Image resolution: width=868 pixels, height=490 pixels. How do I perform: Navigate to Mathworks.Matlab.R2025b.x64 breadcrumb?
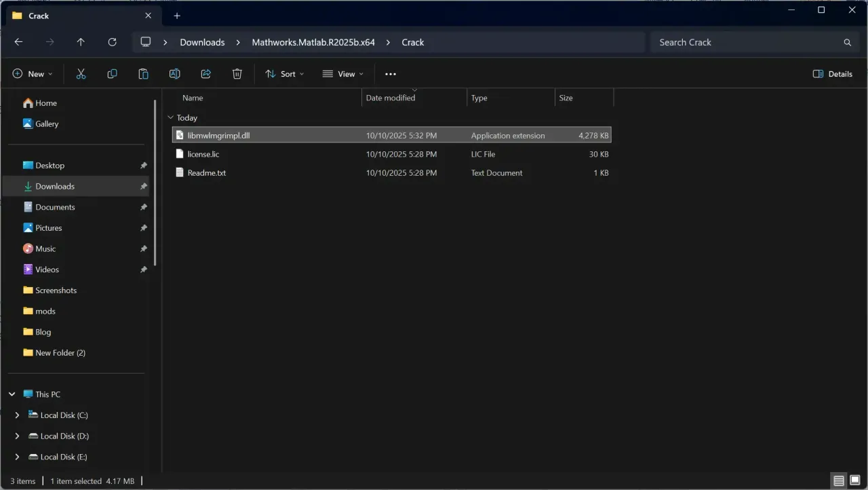click(x=313, y=42)
